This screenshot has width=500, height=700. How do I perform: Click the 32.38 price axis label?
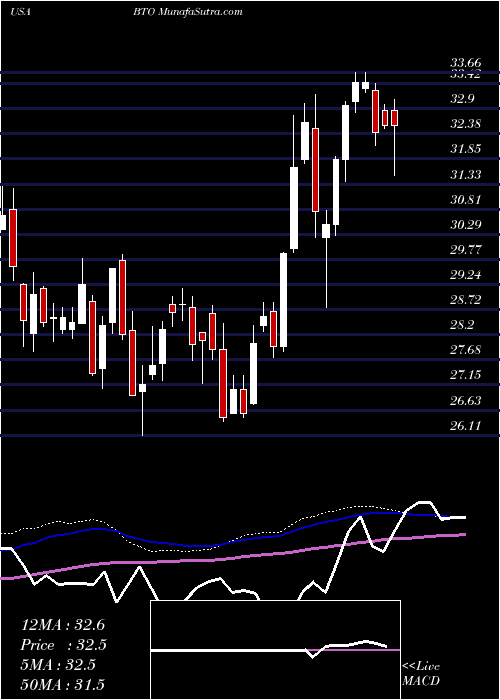pyautogui.click(x=466, y=124)
